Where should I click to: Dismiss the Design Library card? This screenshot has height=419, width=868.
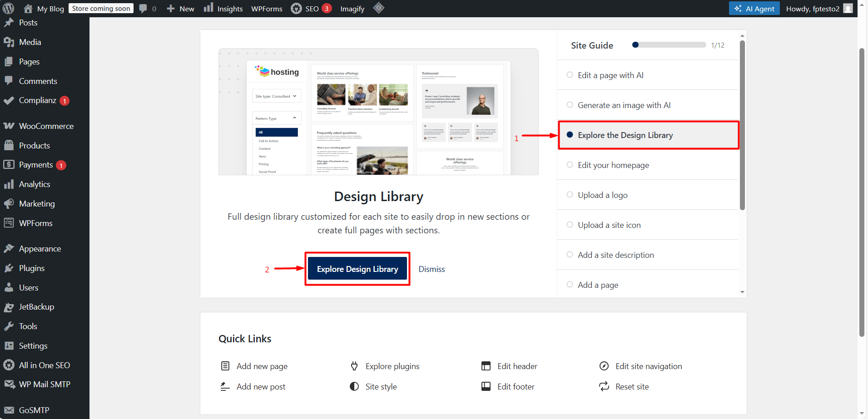pyautogui.click(x=432, y=269)
